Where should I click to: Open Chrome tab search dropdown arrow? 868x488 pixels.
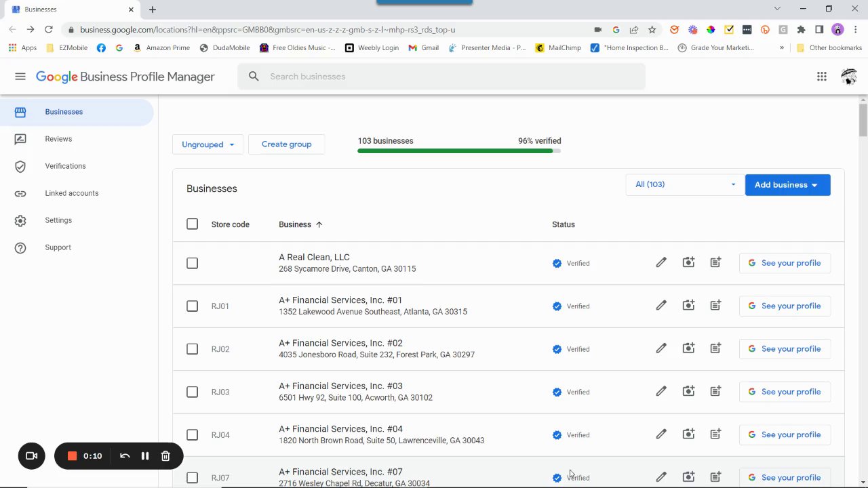point(777,9)
